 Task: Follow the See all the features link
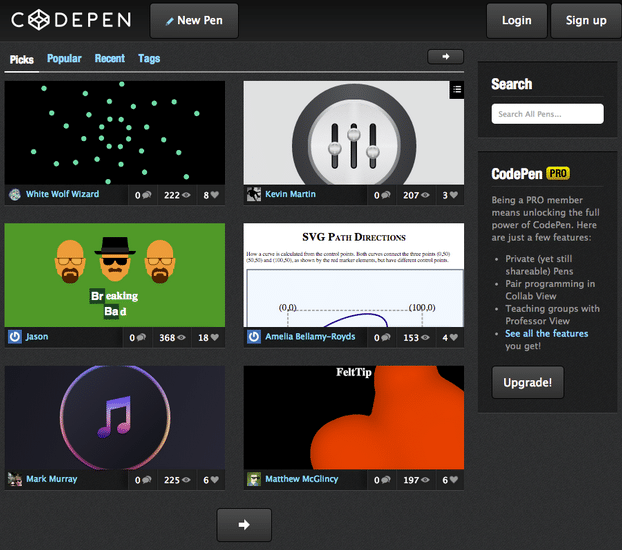pos(546,334)
